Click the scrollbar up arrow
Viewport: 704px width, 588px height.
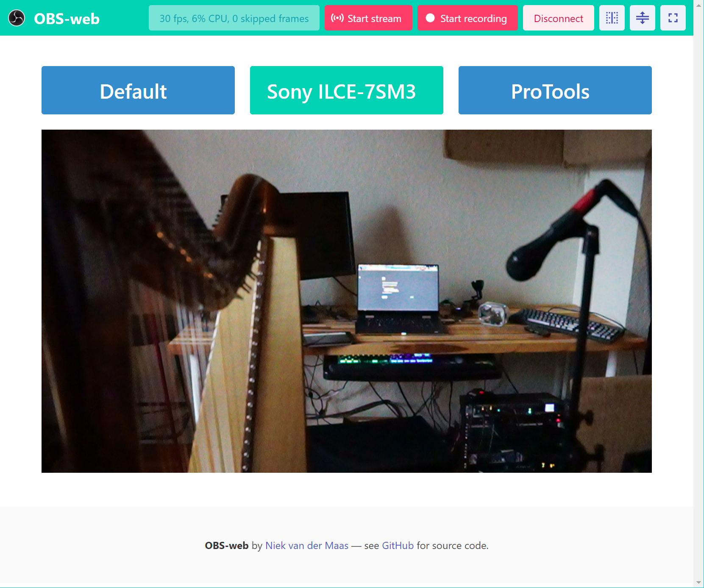click(698, 5)
